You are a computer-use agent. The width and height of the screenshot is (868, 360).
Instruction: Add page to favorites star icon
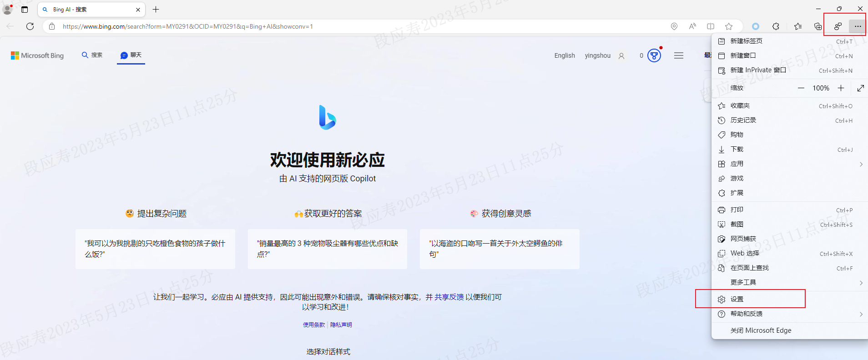729,26
